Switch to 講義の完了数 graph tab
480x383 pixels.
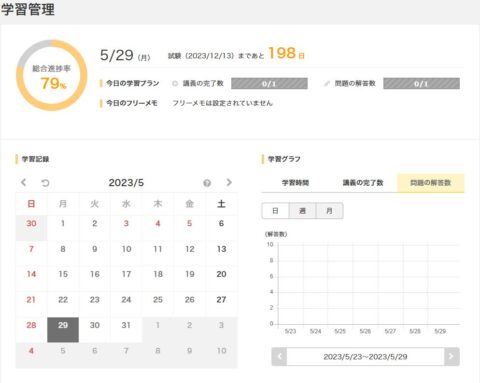coord(363,183)
